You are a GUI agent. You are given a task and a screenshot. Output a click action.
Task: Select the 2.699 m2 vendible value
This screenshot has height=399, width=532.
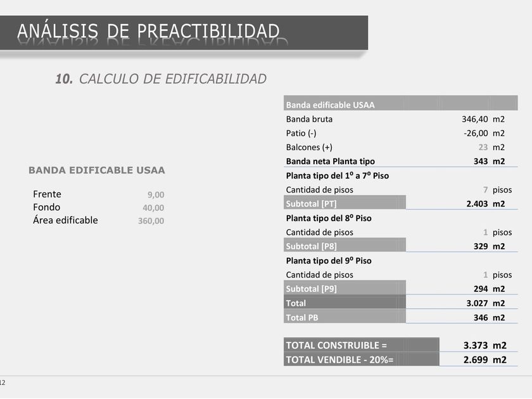[x=485, y=360]
